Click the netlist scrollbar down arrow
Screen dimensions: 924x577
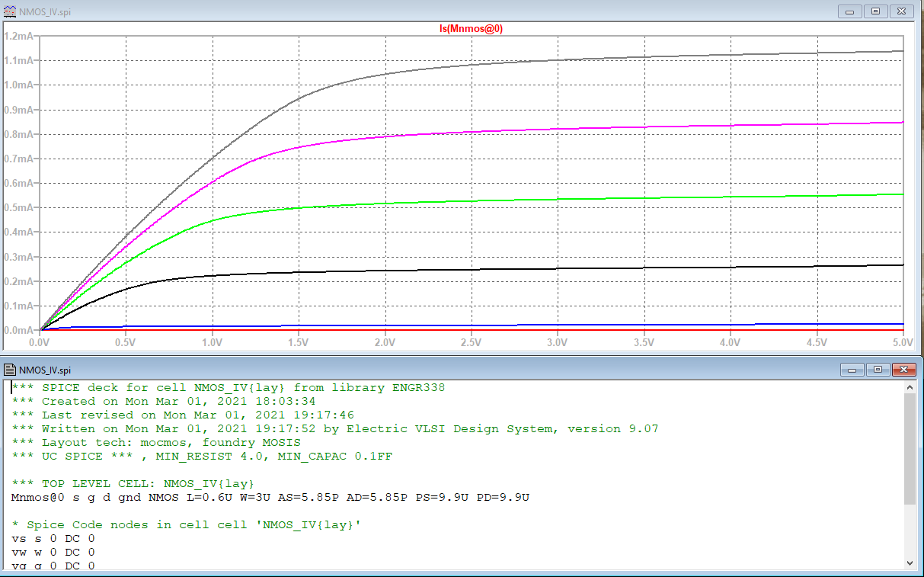point(910,563)
